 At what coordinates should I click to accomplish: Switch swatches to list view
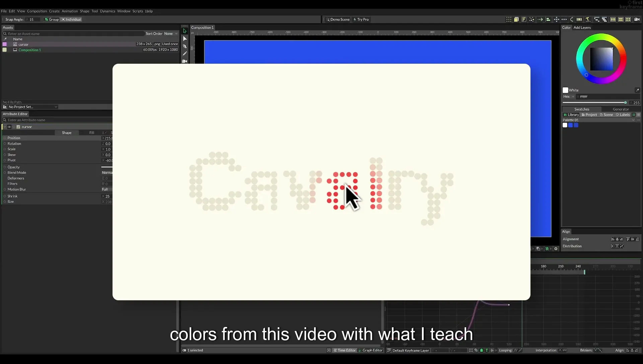click(x=638, y=115)
